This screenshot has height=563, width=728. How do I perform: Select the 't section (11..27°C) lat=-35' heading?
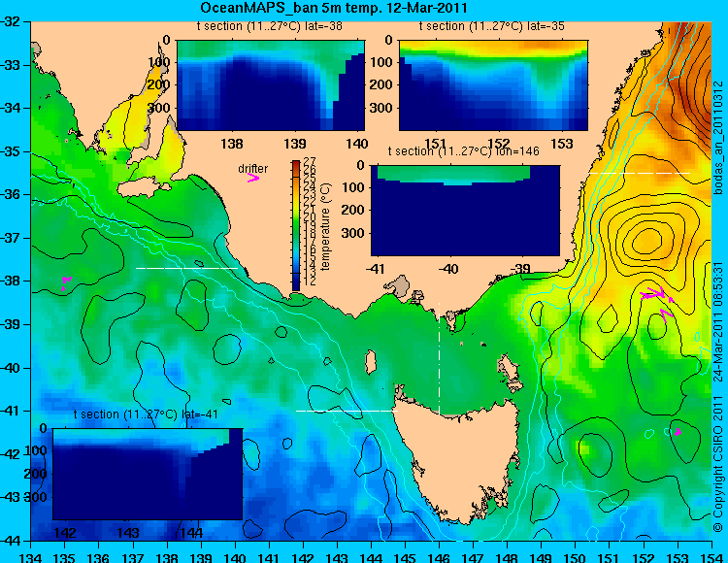(492, 26)
